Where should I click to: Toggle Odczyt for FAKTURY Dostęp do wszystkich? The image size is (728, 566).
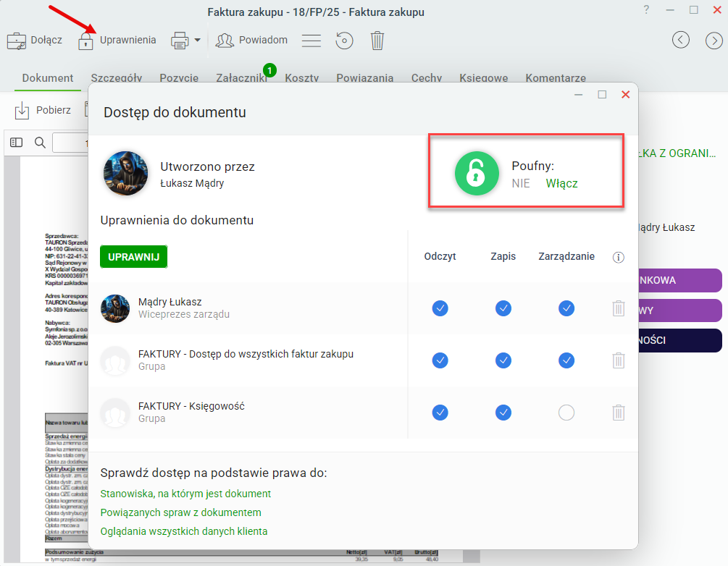click(440, 360)
